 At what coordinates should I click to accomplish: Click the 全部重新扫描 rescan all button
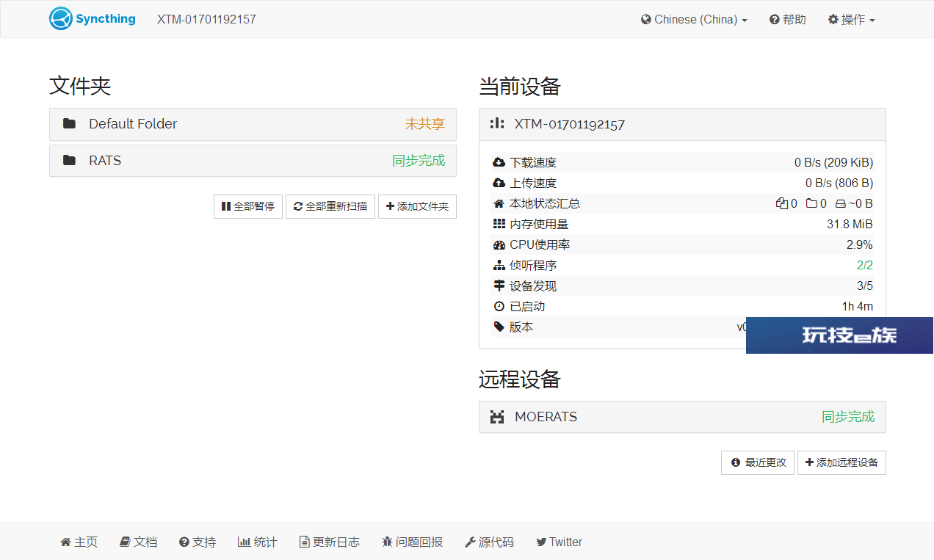(x=330, y=207)
